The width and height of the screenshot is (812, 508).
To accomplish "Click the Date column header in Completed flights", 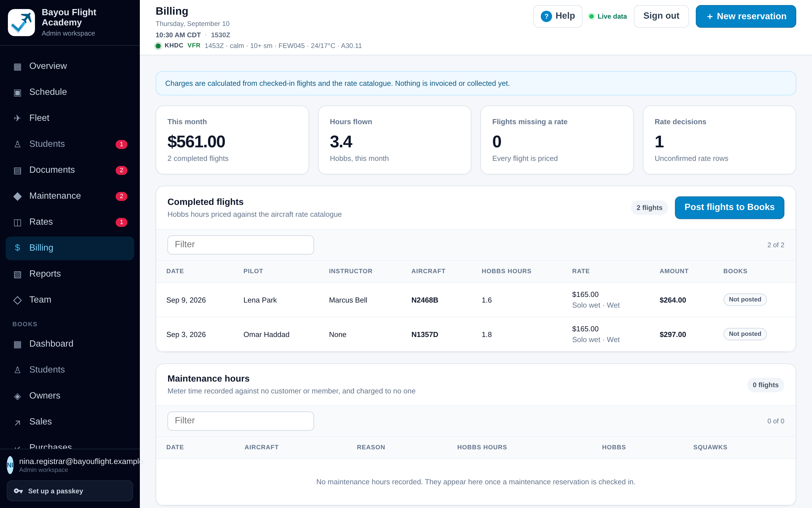I will tap(175, 271).
